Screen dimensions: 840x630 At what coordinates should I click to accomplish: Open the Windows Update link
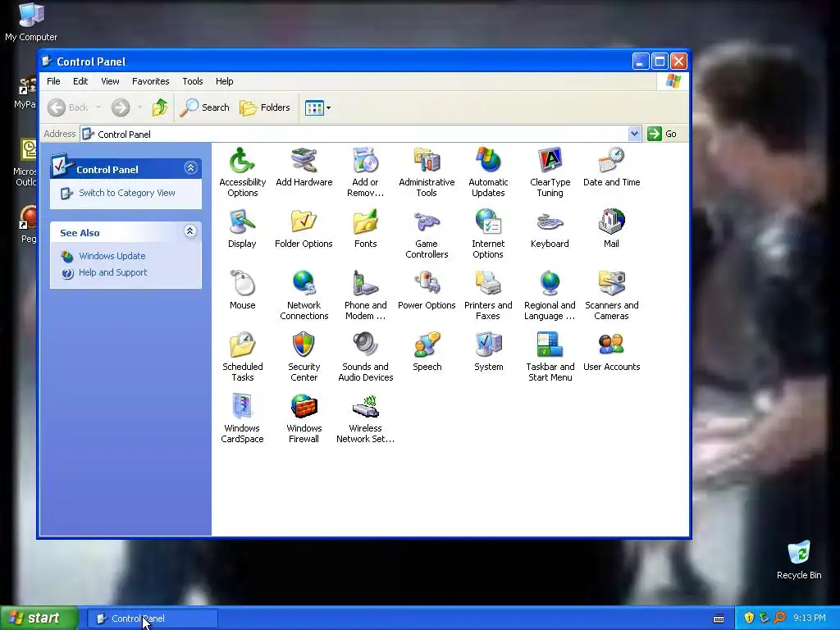pyautogui.click(x=112, y=256)
